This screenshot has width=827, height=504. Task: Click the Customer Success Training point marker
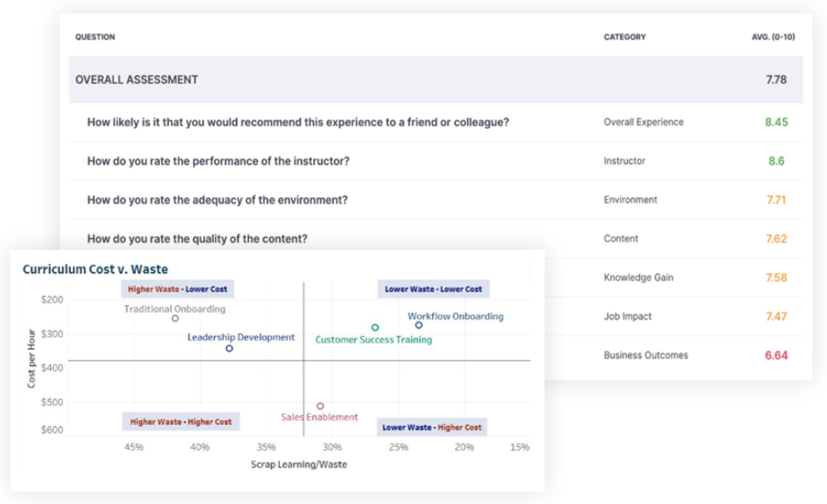375,328
